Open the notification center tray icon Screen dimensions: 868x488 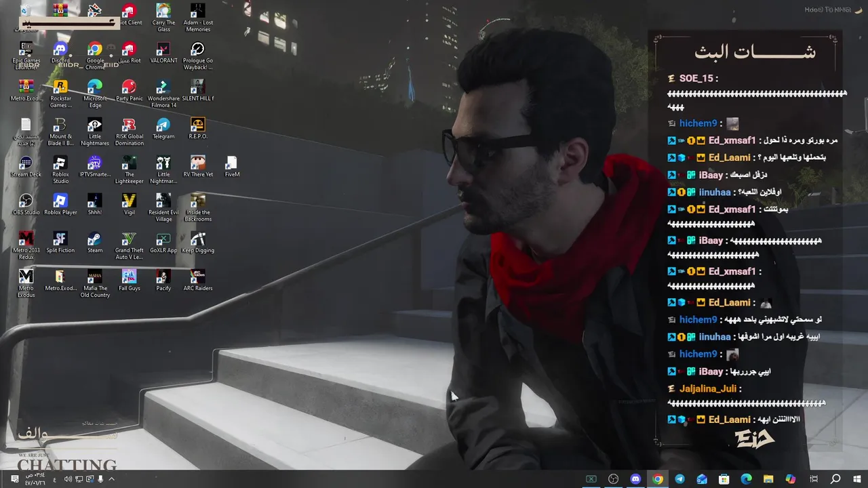point(15,479)
